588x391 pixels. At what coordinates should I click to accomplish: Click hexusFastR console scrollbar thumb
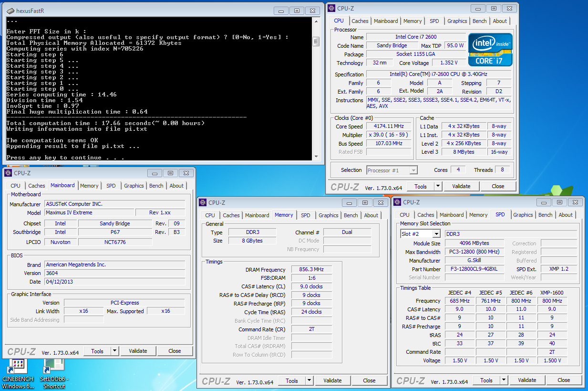click(x=316, y=42)
